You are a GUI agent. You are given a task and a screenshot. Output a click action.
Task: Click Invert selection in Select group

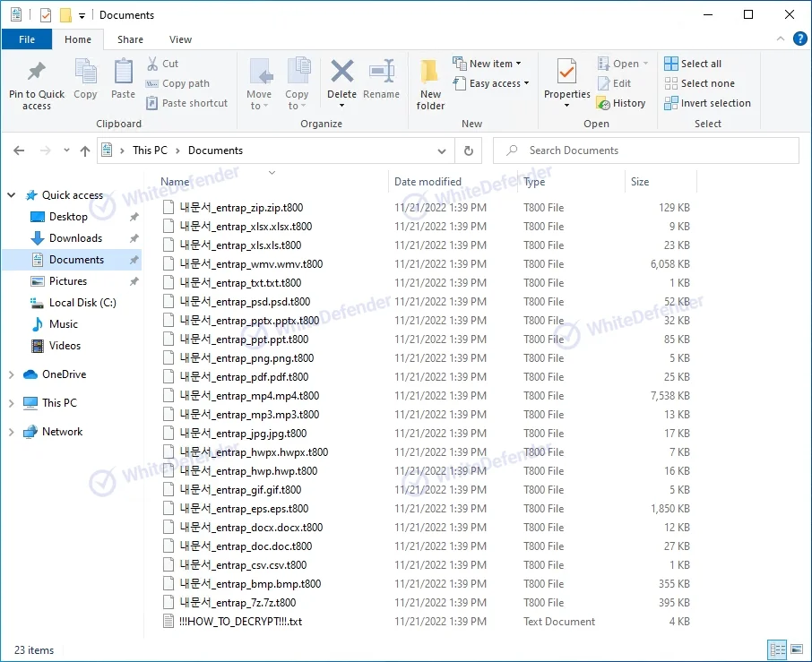pos(707,103)
